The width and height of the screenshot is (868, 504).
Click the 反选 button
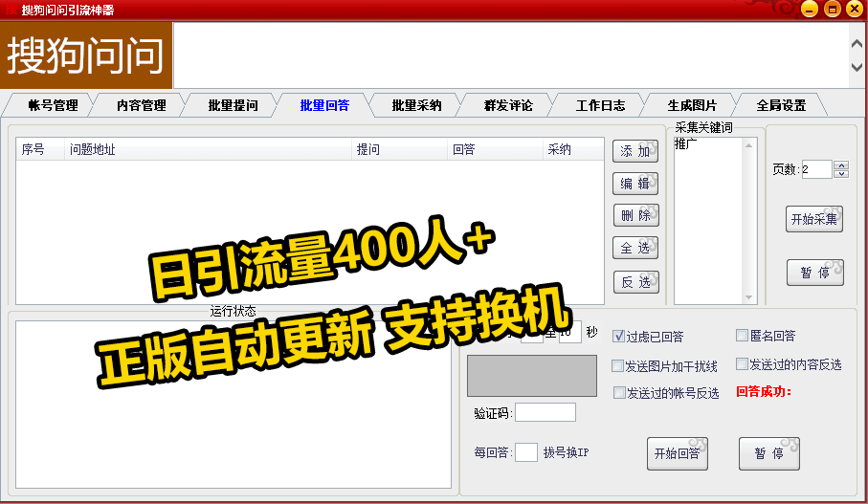[x=636, y=282]
